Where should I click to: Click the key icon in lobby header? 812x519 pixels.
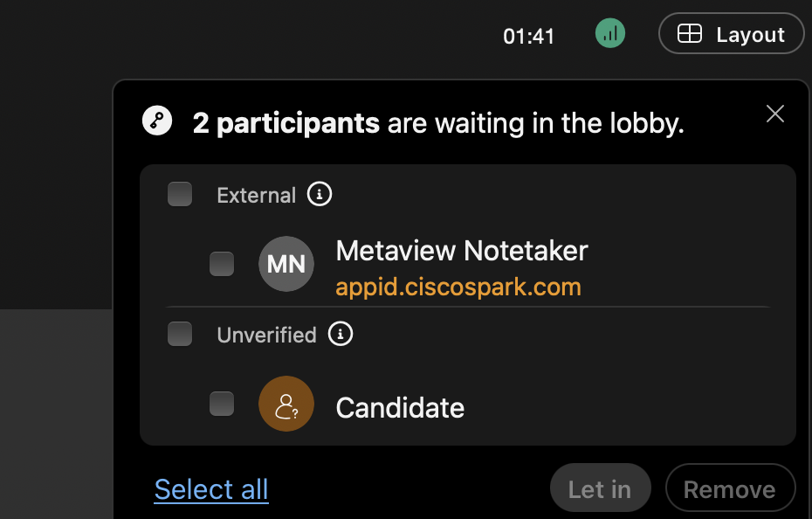(157, 121)
